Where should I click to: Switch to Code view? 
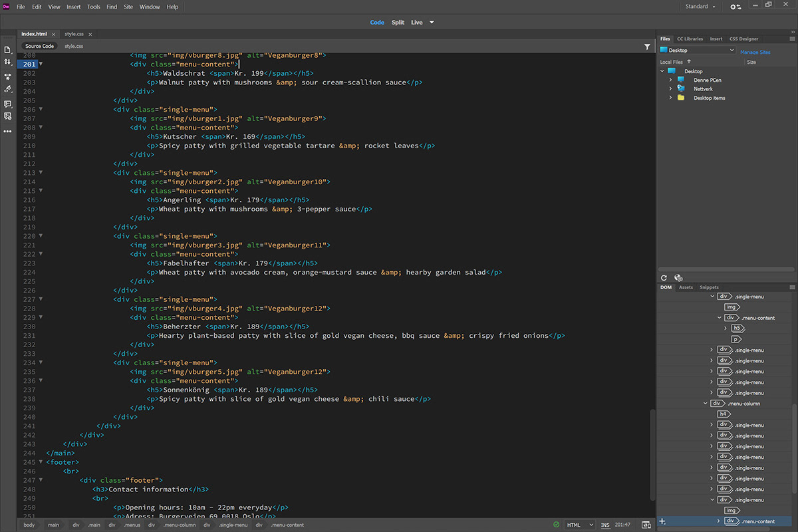click(x=377, y=23)
